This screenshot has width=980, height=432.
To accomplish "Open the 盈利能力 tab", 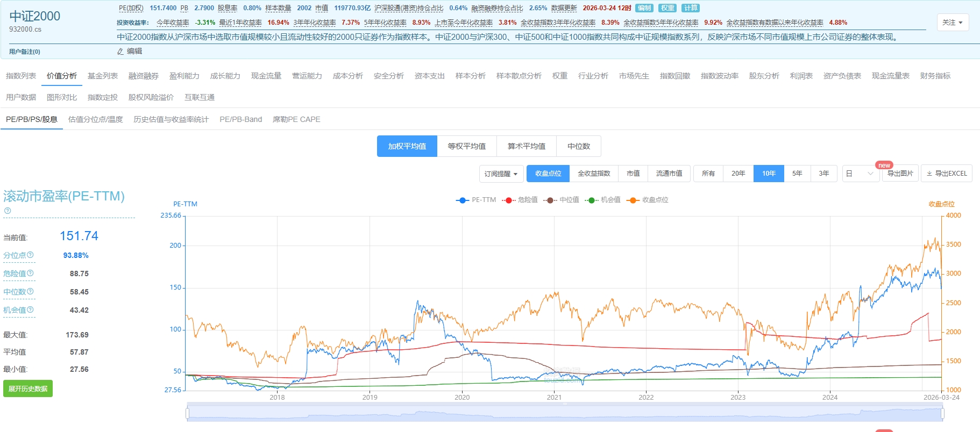I will pyautogui.click(x=184, y=76).
